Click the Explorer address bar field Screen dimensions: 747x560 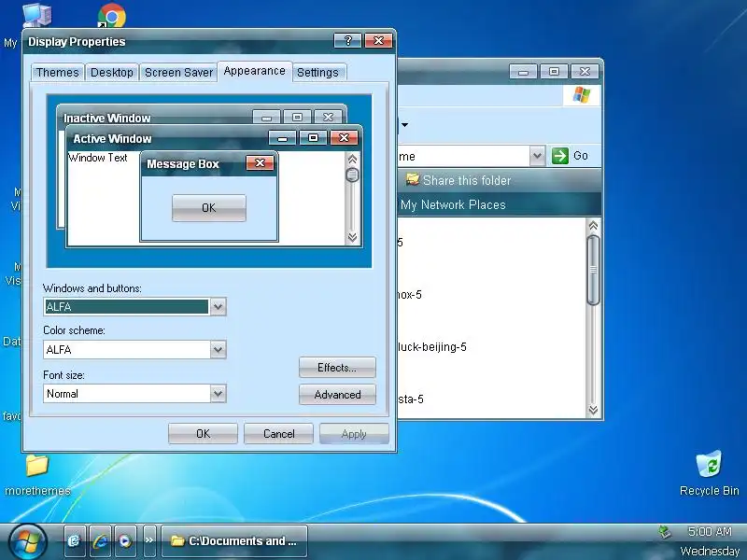coord(463,156)
